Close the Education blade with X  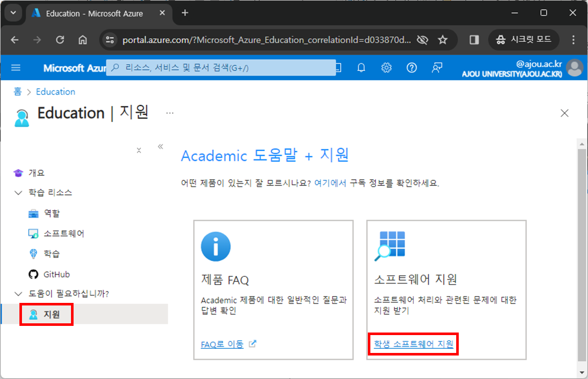tap(565, 113)
